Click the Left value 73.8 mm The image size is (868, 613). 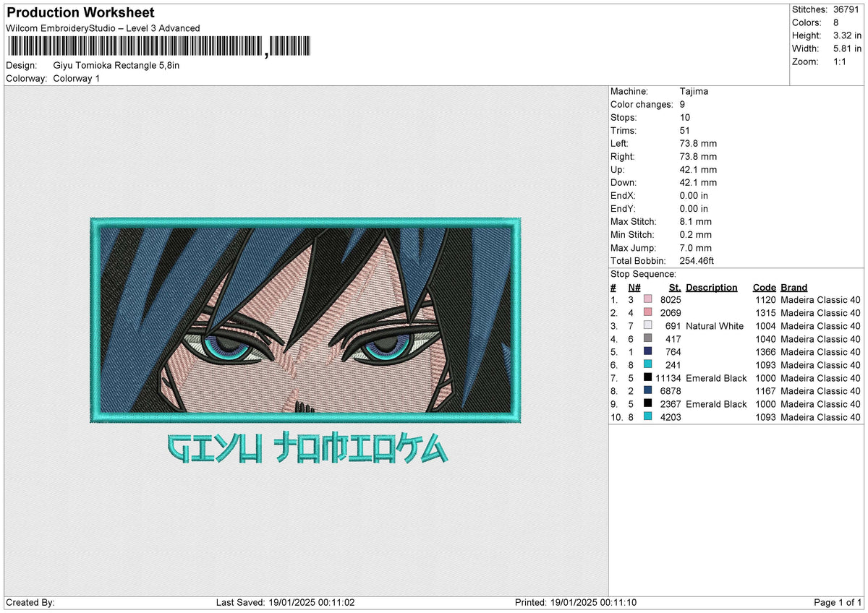pyautogui.click(x=698, y=143)
